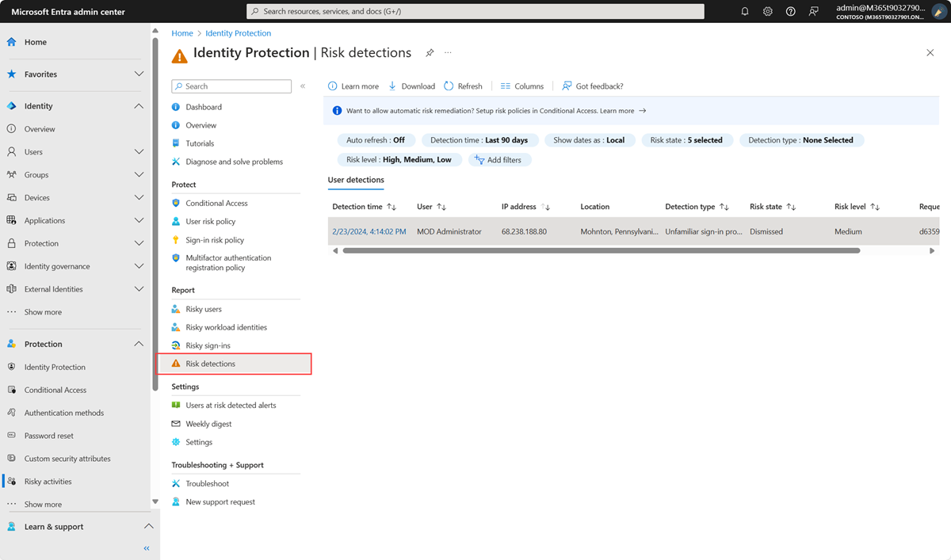Click the Users at risk detected alerts icon
Image resolution: width=951 pixels, height=560 pixels.
(176, 405)
